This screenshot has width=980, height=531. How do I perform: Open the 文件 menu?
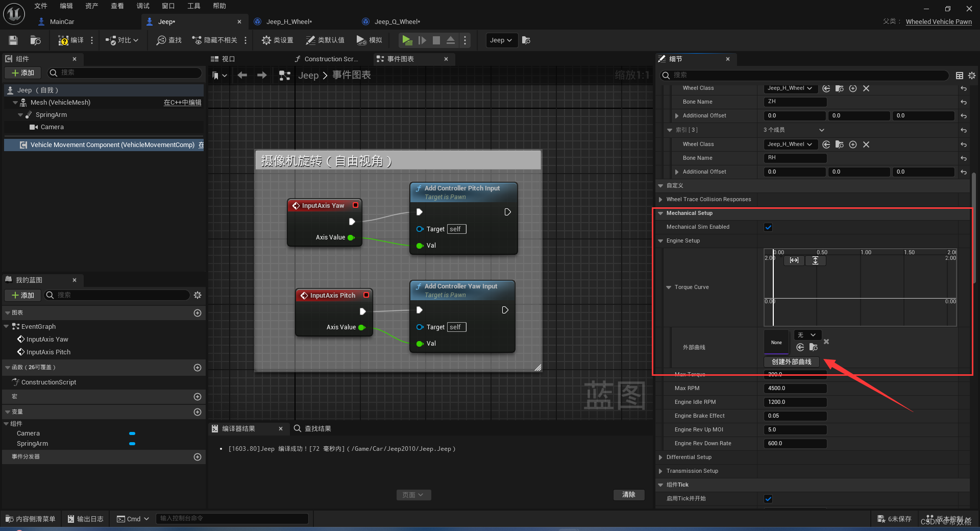pyautogui.click(x=41, y=6)
